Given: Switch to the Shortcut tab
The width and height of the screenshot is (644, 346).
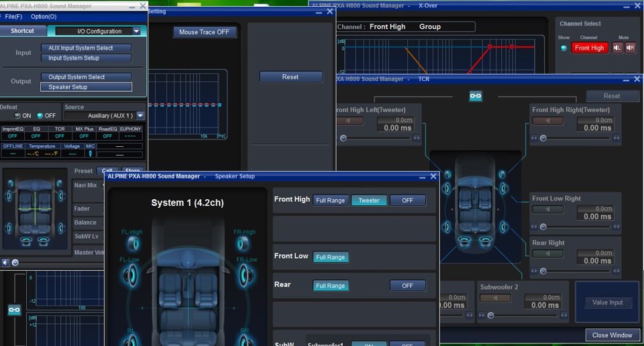Looking at the screenshot, I should (x=23, y=31).
